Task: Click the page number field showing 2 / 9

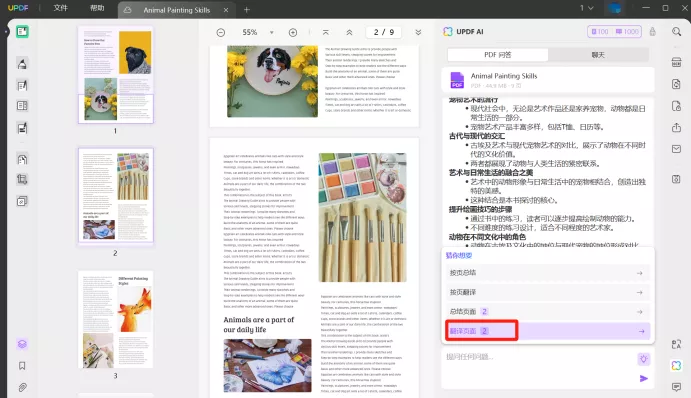Action: click(x=383, y=32)
